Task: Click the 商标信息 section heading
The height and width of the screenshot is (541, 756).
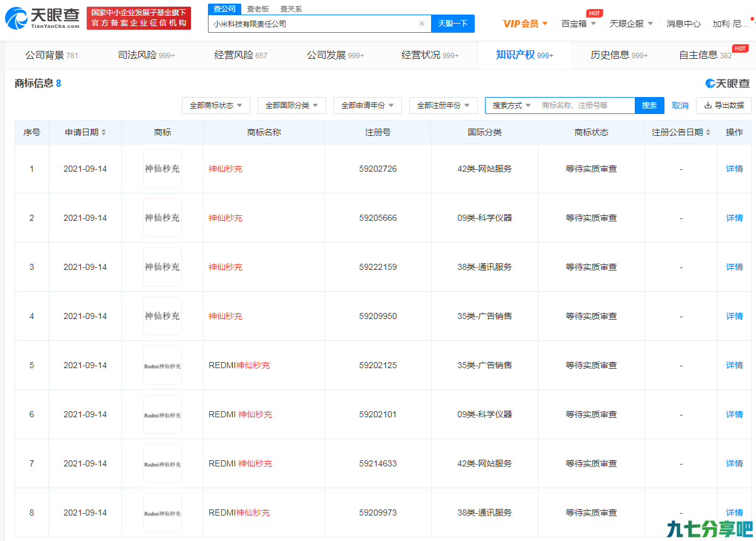Action: pos(34,83)
